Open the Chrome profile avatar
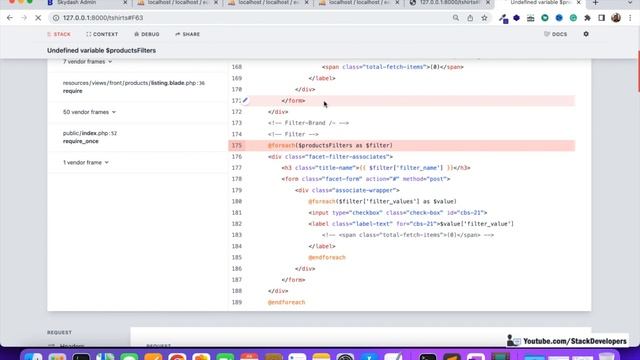640x360 pixels. [616, 18]
